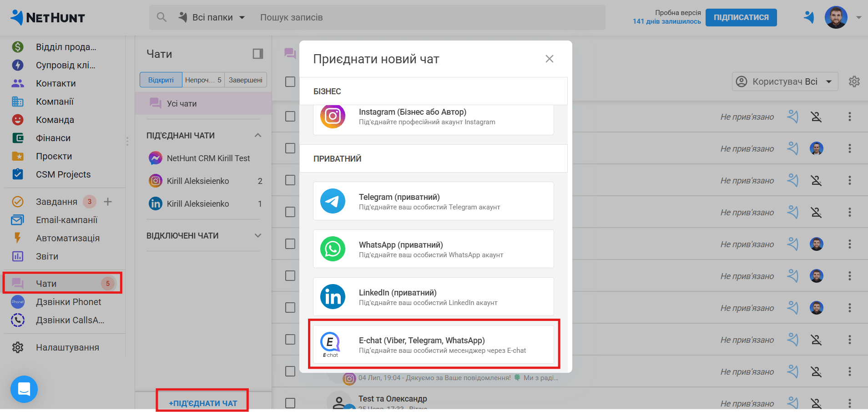Open Користувач Всі user filter dropdown
Image resolution: width=868 pixels, height=412 pixels.
[x=785, y=81]
